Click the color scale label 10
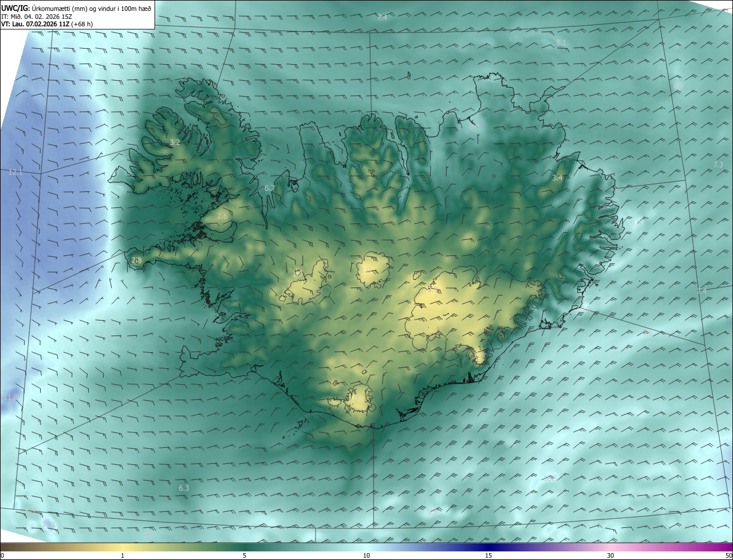This screenshot has height=560, width=733. pos(366,556)
